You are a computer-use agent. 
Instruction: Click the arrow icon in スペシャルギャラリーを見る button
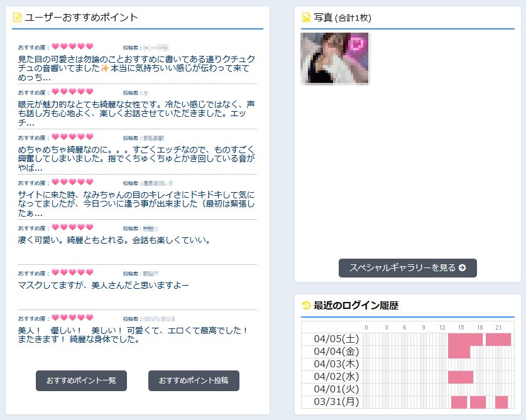(x=462, y=268)
